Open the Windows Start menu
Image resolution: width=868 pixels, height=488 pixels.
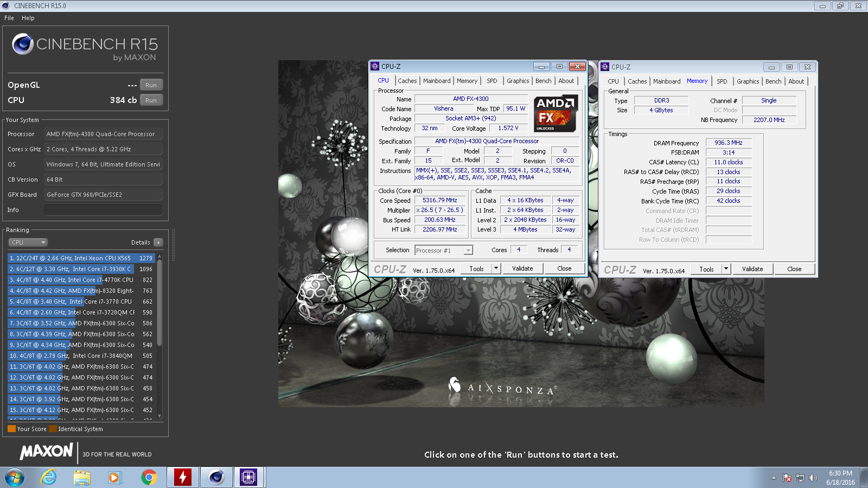(x=15, y=477)
